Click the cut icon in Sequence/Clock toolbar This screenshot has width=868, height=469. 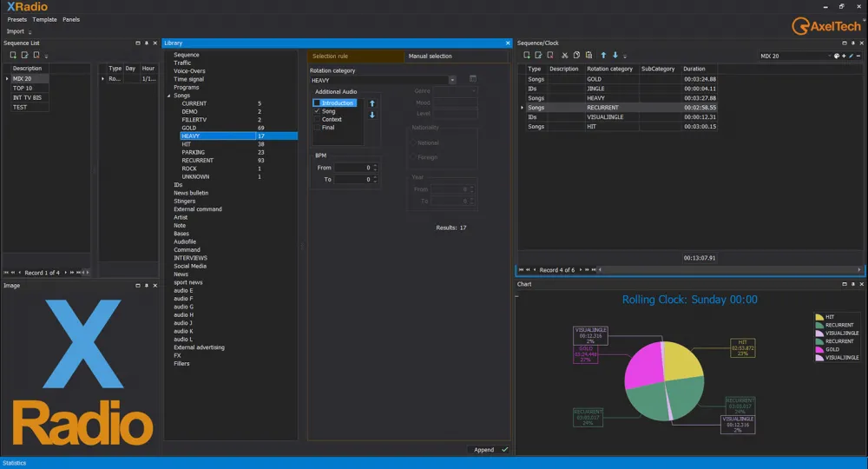tap(564, 56)
